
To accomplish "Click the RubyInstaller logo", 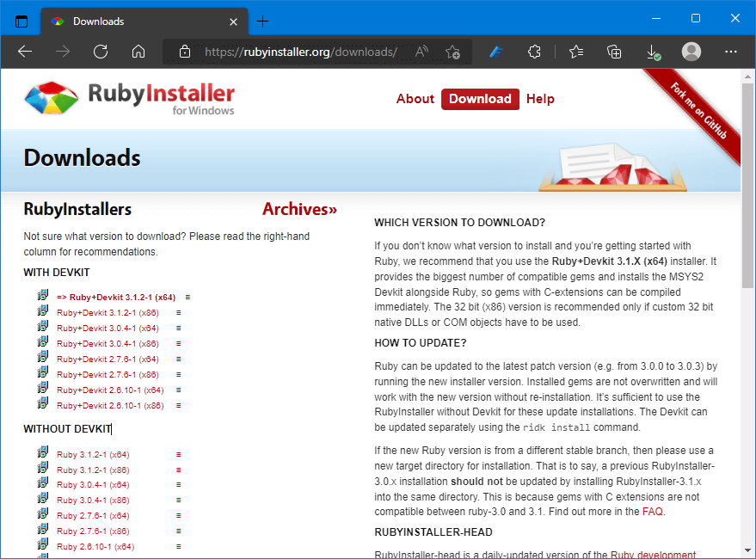I will pos(129,98).
